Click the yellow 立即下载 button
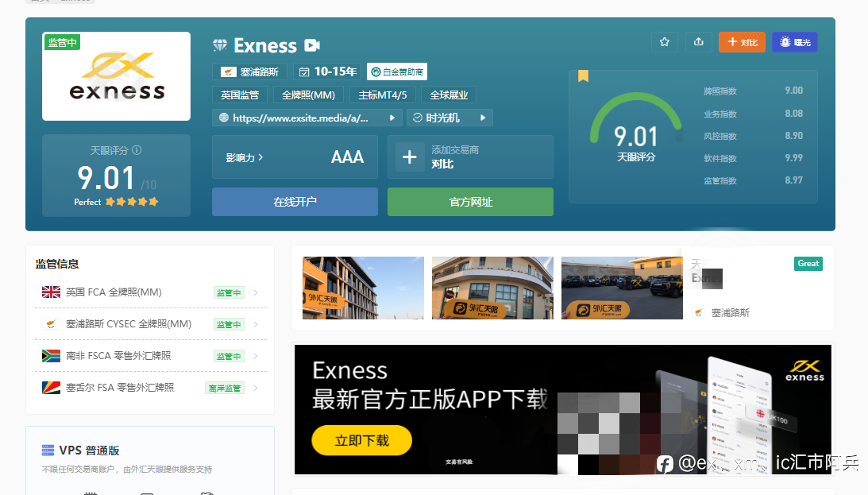868x495 pixels. point(361,440)
